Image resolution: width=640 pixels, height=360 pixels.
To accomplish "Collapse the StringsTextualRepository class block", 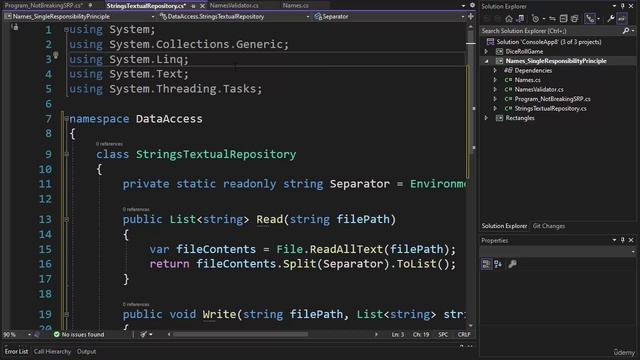I will click(67, 154).
